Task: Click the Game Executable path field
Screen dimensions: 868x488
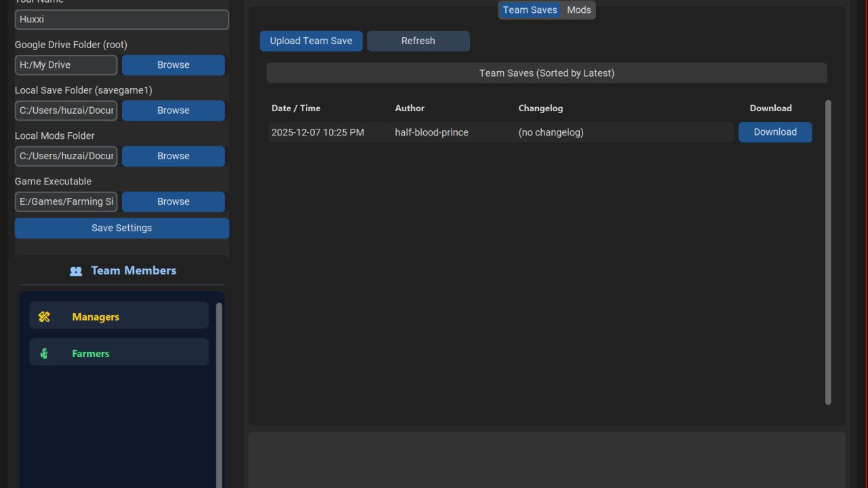Action: click(66, 201)
